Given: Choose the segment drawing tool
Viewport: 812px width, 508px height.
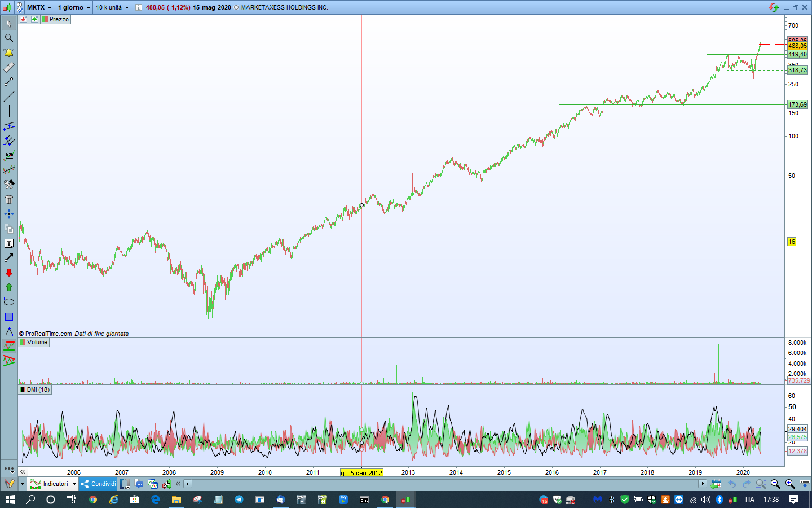Looking at the screenshot, I should [x=9, y=82].
